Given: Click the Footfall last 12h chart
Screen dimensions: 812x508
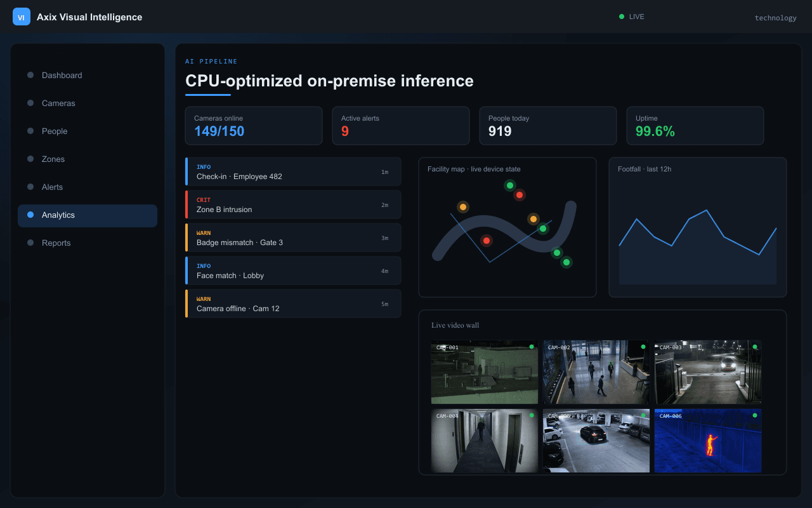Looking at the screenshot, I should 698,227.
